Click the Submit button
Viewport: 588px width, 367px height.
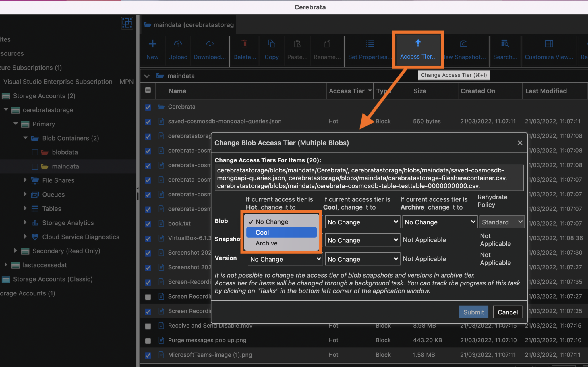tap(473, 312)
